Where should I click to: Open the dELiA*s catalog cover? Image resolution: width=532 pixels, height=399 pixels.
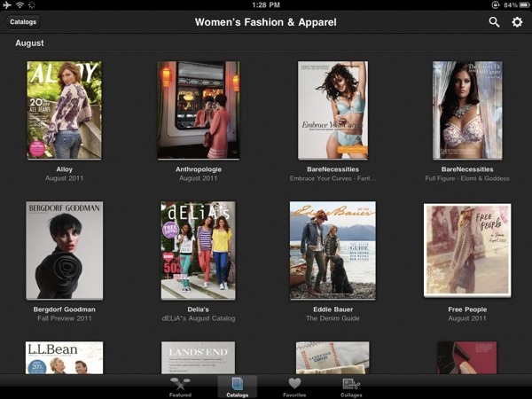point(198,250)
